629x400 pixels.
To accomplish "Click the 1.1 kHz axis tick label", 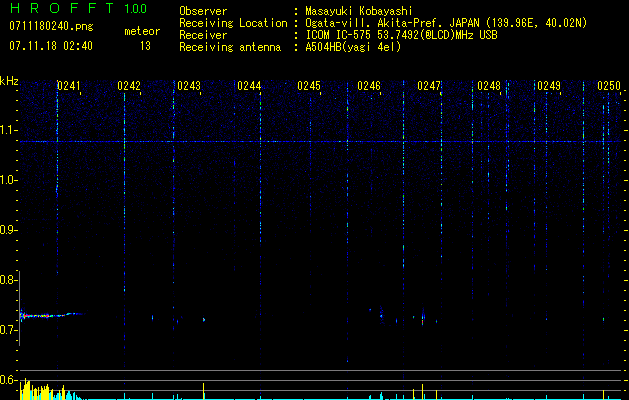I will tap(8, 130).
